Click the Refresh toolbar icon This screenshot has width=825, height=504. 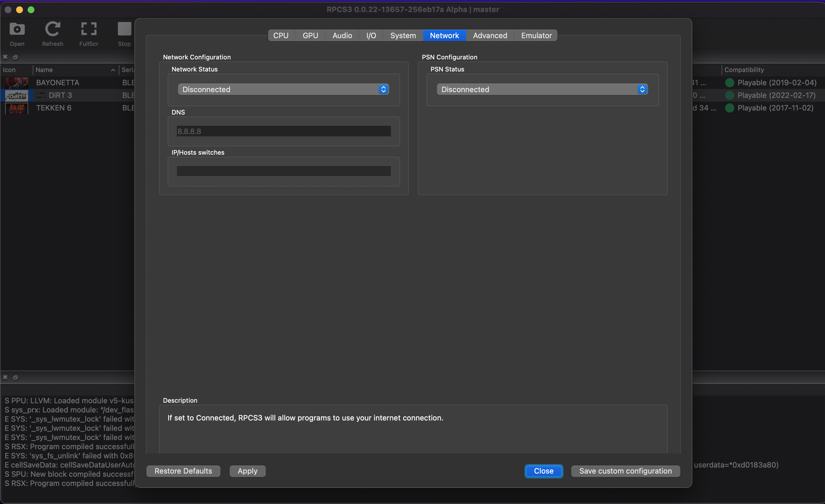53,34
